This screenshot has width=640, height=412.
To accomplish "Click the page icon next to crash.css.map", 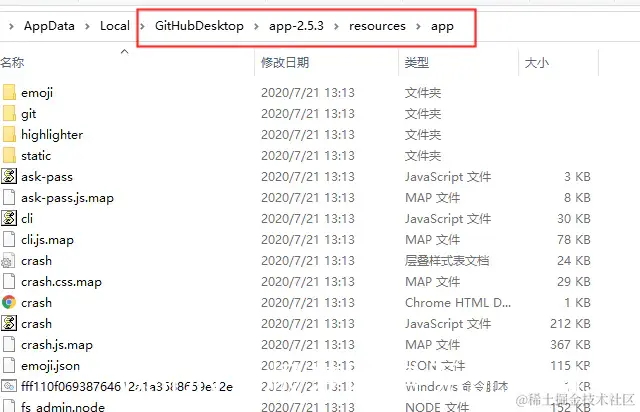I will click(9, 281).
